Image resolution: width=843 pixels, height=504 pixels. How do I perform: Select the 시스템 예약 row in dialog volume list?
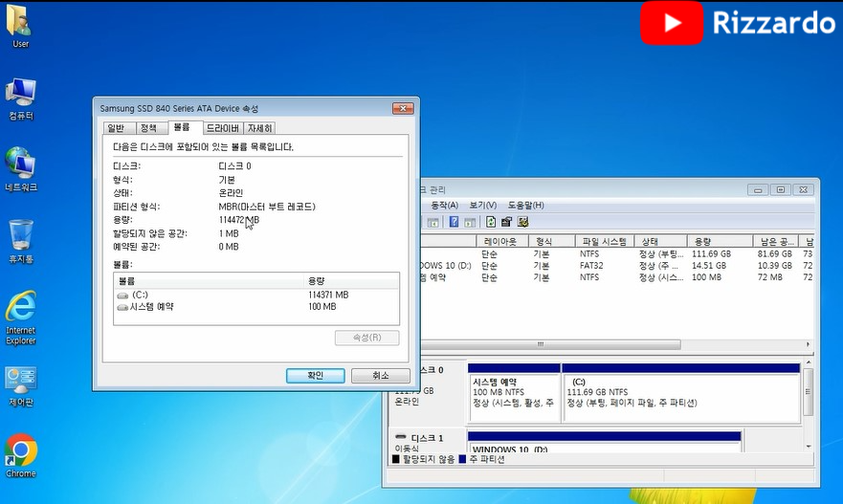(256, 307)
